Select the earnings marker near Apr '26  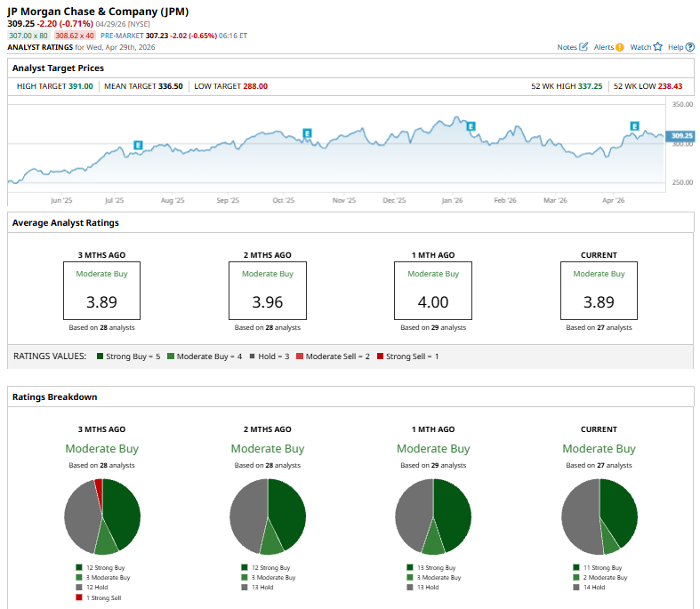click(635, 126)
